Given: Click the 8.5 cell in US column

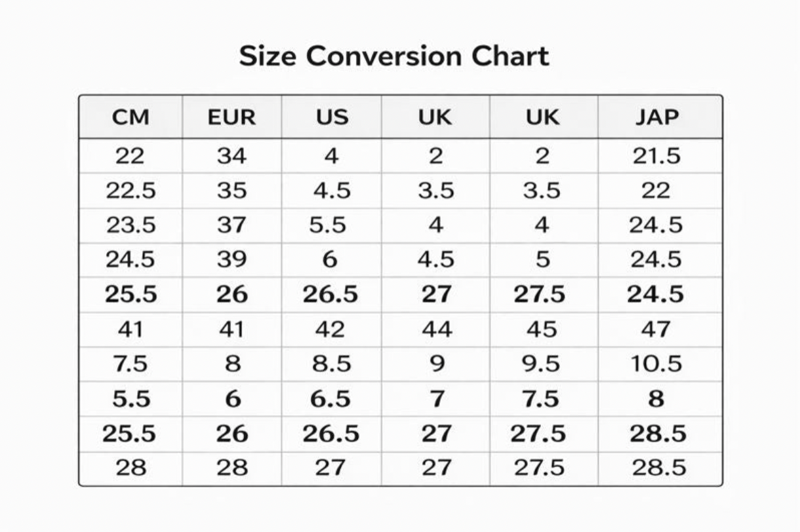Looking at the screenshot, I should pos(331,364).
